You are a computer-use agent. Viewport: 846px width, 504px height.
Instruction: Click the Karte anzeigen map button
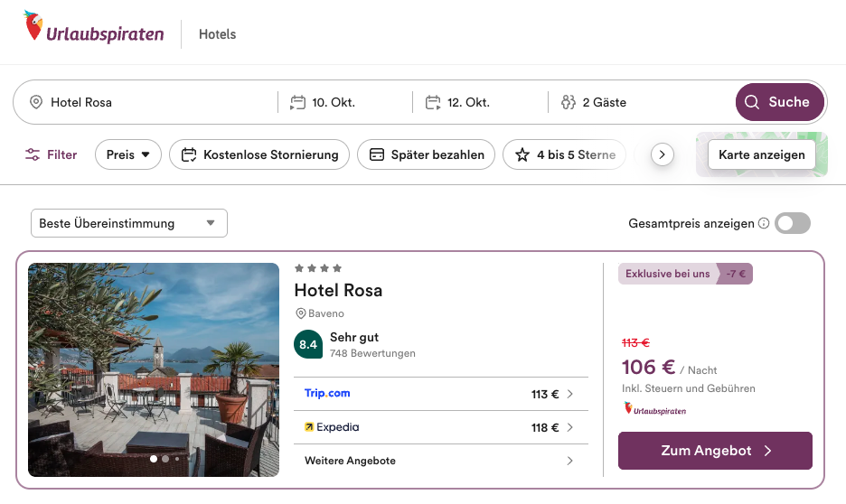click(761, 154)
